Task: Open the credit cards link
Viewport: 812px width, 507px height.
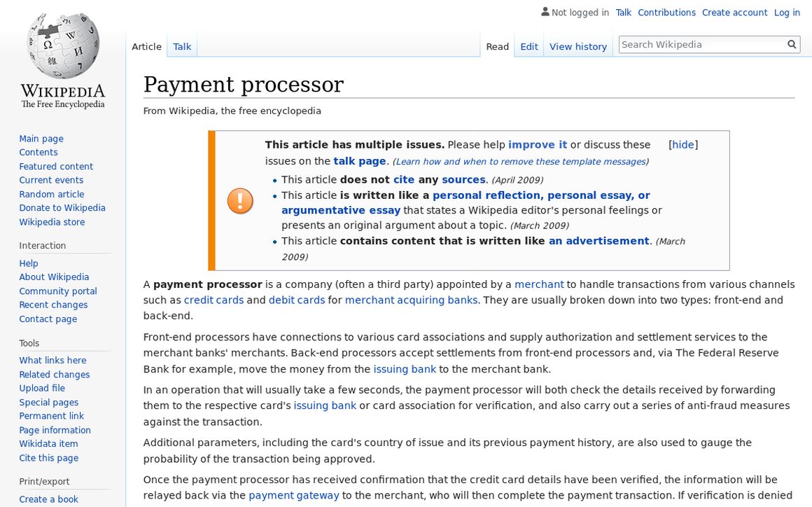Action: tap(213, 300)
